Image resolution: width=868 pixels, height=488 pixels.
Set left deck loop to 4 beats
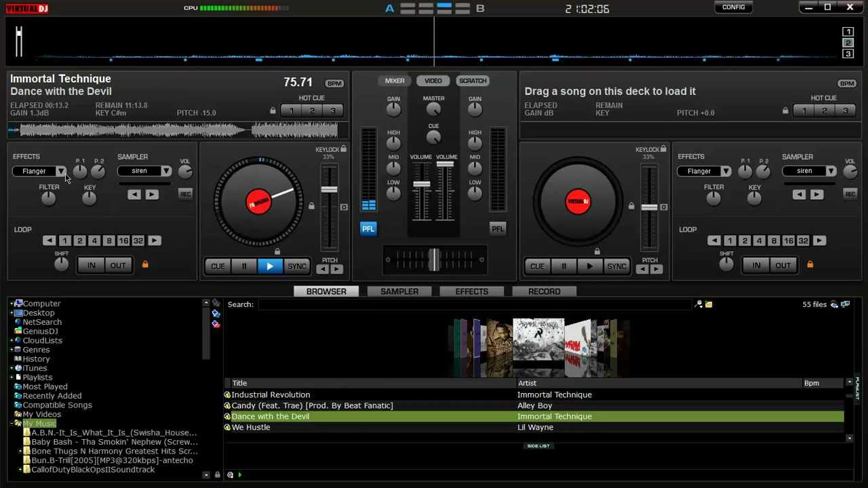94,241
